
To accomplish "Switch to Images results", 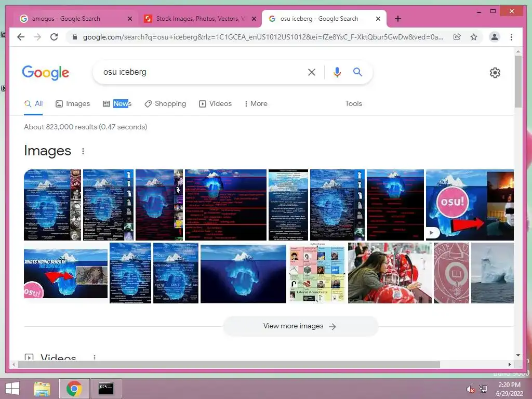I will (x=73, y=104).
